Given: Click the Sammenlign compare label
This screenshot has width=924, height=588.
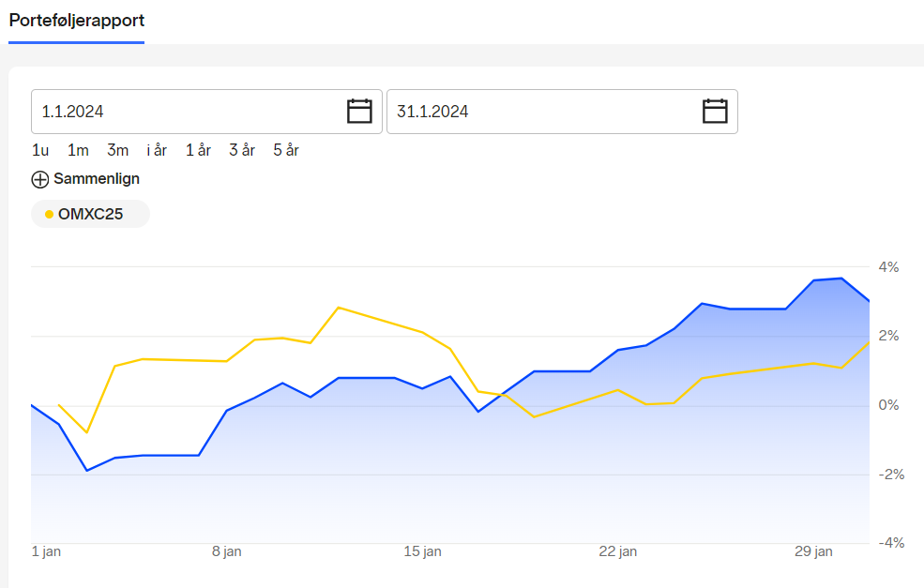Looking at the screenshot, I should point(97,178).
